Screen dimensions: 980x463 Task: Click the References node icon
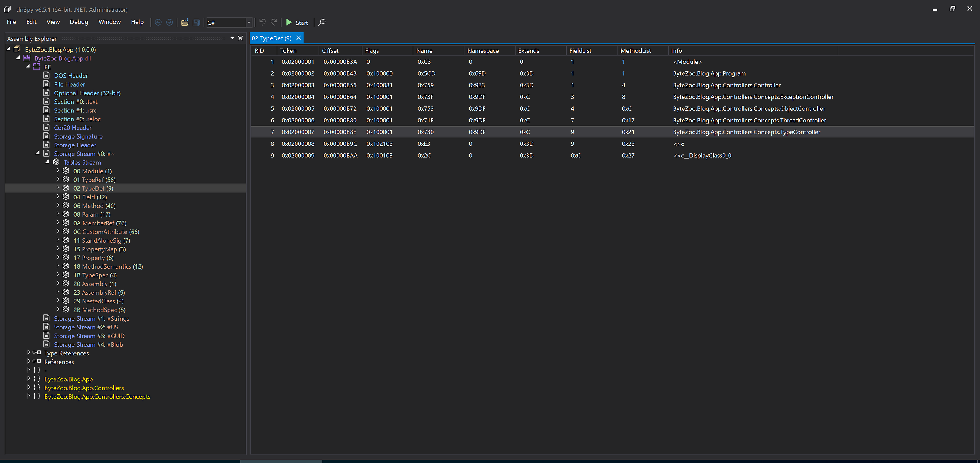coord(37,361)
